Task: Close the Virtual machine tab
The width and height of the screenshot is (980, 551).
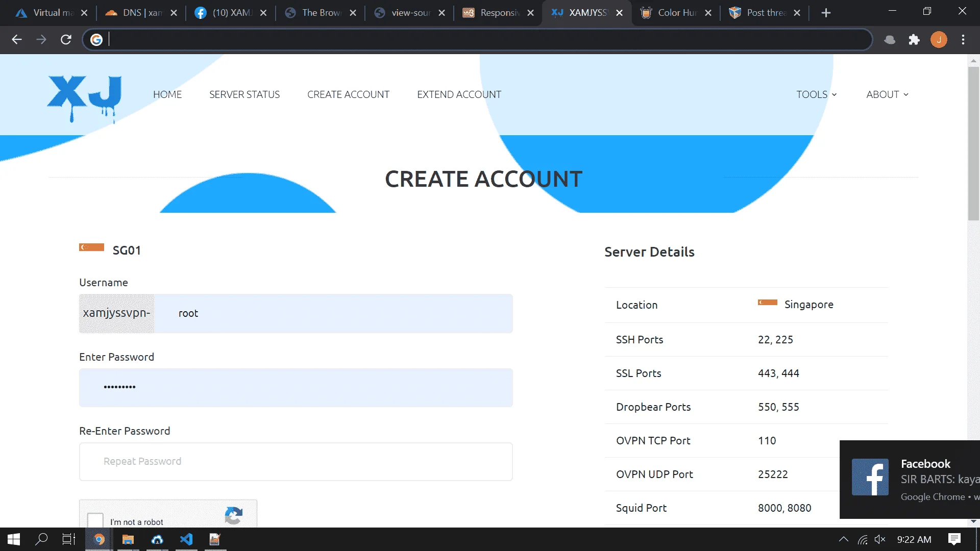Action: click(84, 13)
